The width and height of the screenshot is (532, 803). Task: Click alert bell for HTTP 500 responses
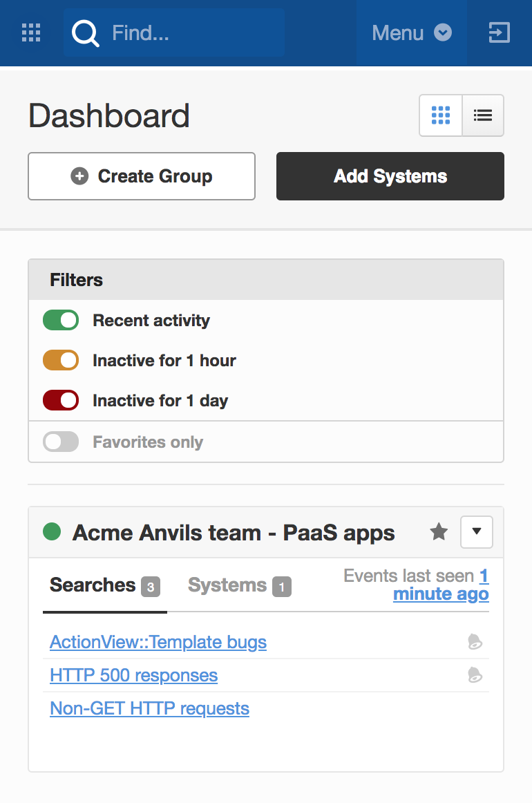[475, 675]
